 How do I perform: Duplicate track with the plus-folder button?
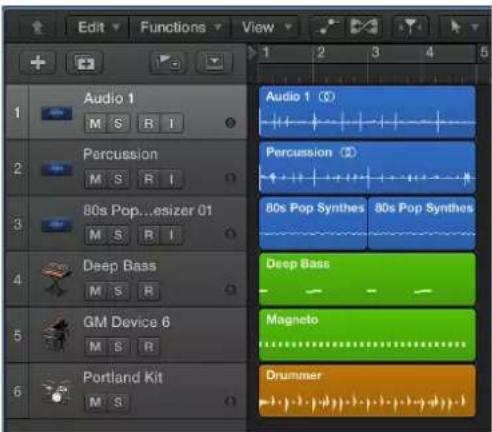(85, 62)
